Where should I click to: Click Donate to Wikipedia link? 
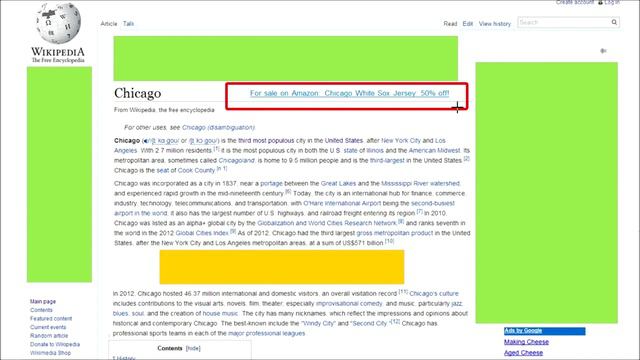55,344
